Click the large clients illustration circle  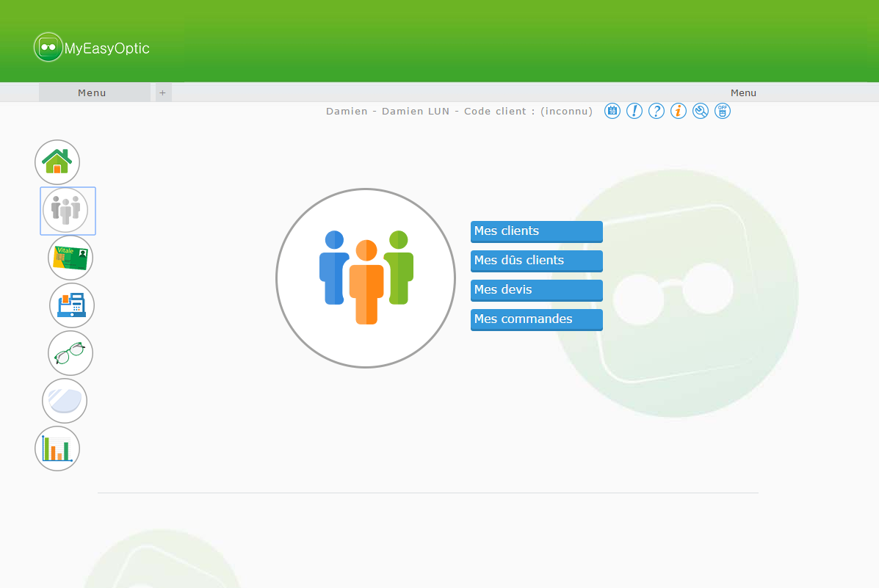tap(366, 278)
